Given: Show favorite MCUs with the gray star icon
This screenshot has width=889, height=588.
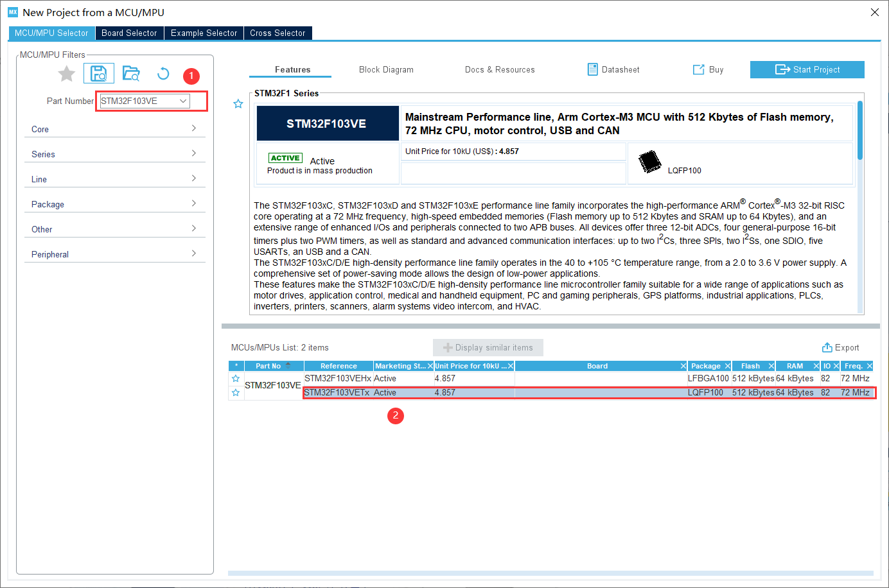Looking at the screenshot, I should tap(66, 74).
